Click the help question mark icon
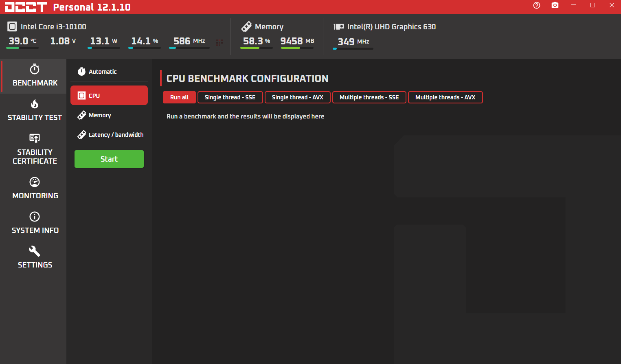 (536, 5)
